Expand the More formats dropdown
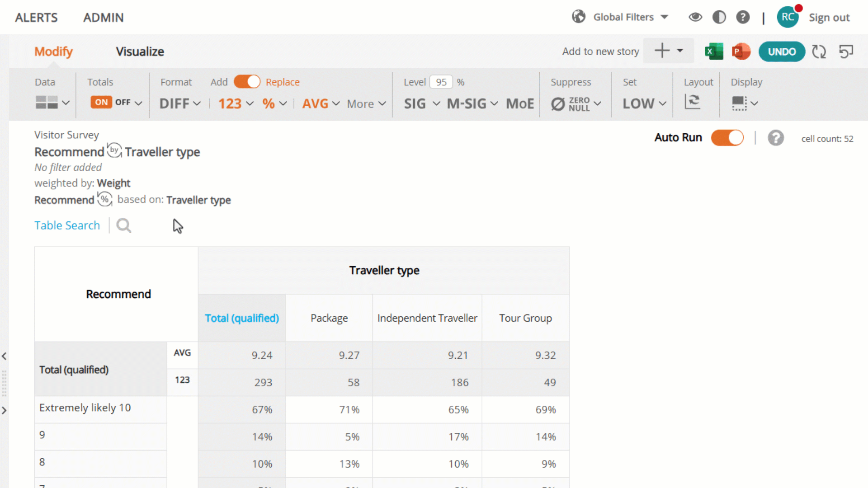The height and width of the screenshot is (488, 868). pyautogui.click(x=366, y=104)
